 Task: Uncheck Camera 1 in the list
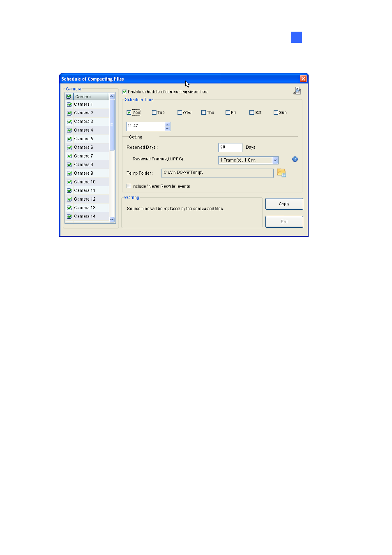pyautogui.click(x=69, y=105)
